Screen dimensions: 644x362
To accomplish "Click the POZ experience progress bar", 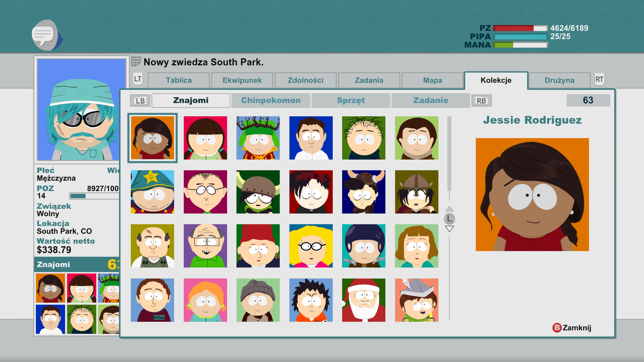I will 94,196.
